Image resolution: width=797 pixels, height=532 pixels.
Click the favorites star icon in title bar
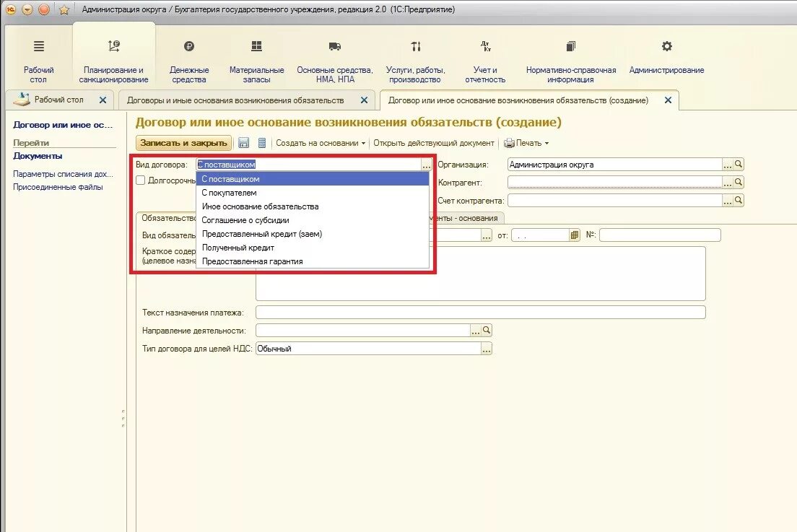[x=64, y=9]
